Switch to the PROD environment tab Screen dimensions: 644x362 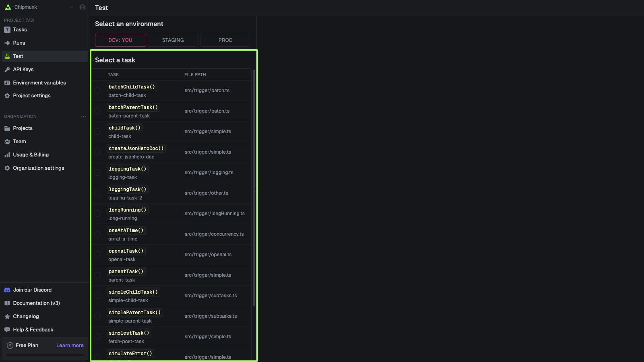pos(225,40)
